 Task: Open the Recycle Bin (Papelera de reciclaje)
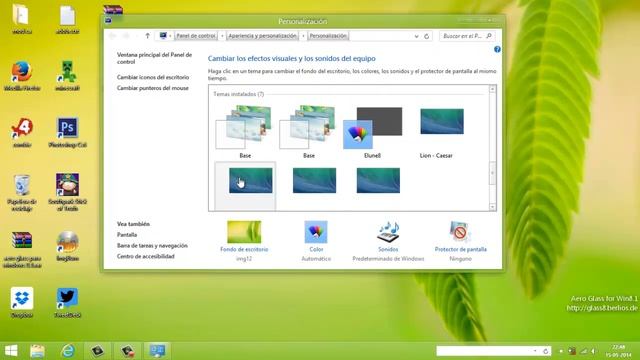click(x=22, y=192)
